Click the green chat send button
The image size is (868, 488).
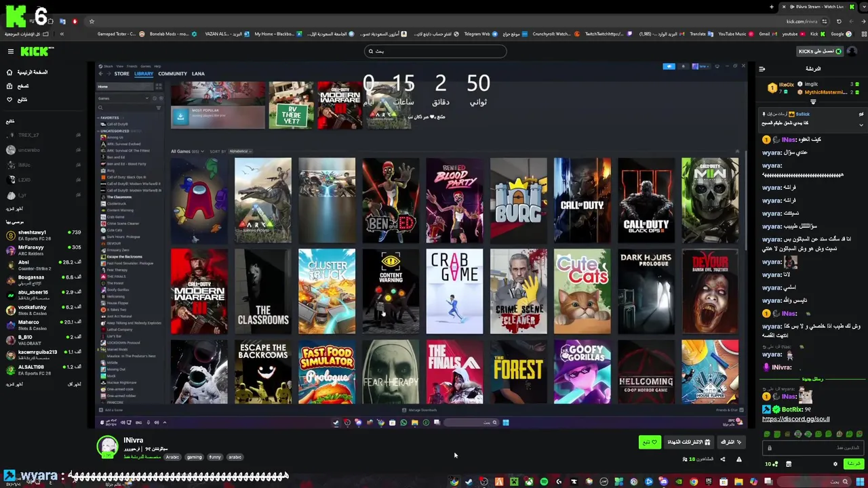[x=854, y=464]
